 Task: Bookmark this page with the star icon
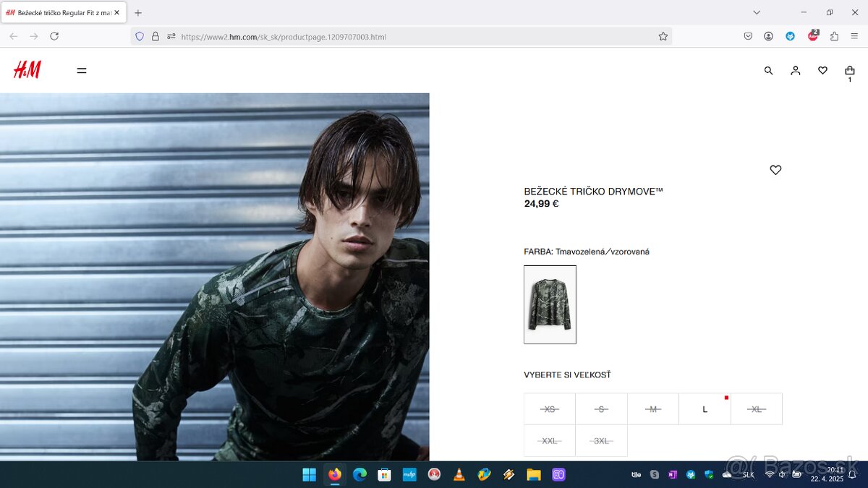point(663,36)
